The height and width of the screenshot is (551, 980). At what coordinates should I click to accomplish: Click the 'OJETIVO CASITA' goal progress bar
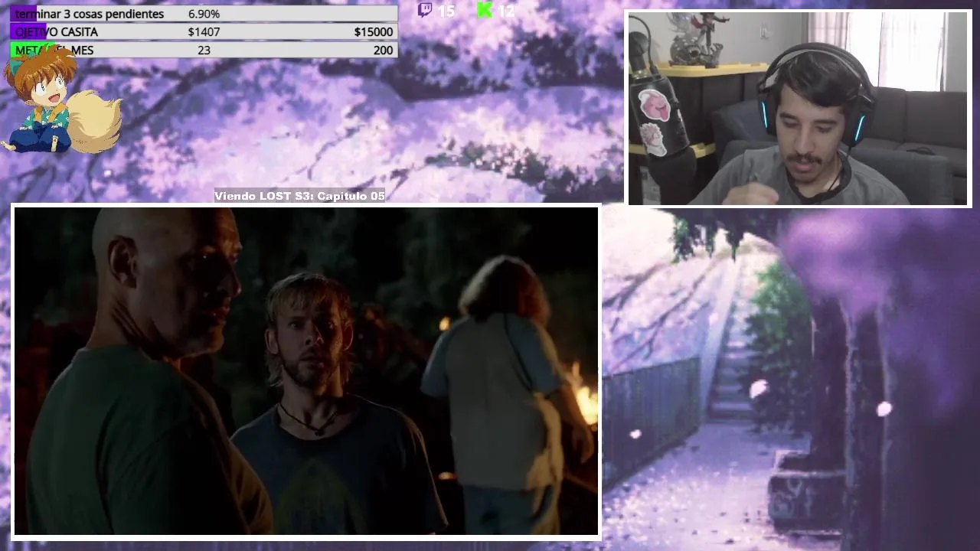204,31
